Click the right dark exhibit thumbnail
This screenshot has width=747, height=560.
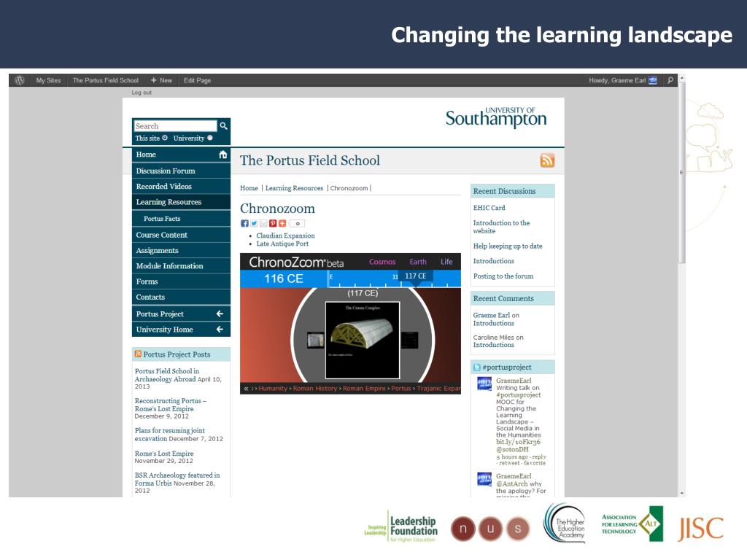click(410, 340)
